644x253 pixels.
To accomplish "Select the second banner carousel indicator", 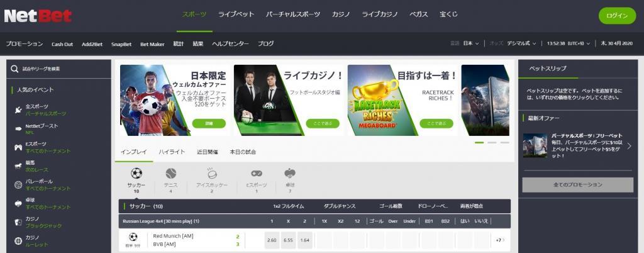I will pos(492,142).
